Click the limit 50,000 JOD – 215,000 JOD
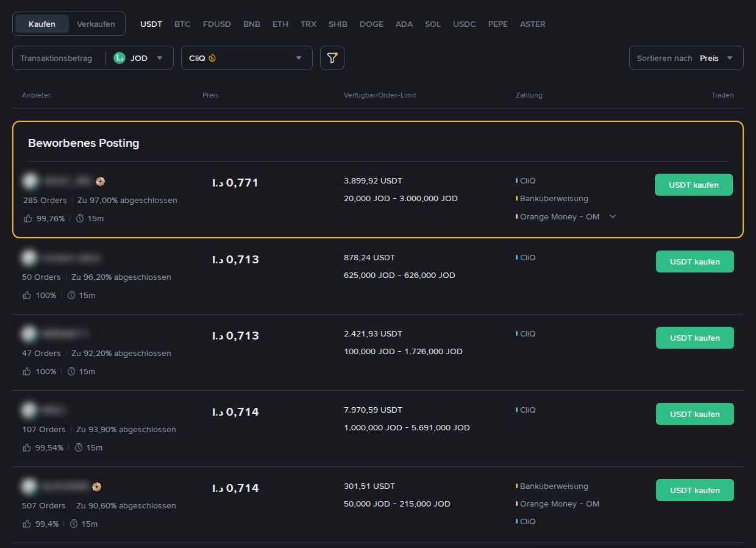Viewport: 756px width, 548px height. tap(397, 504)
